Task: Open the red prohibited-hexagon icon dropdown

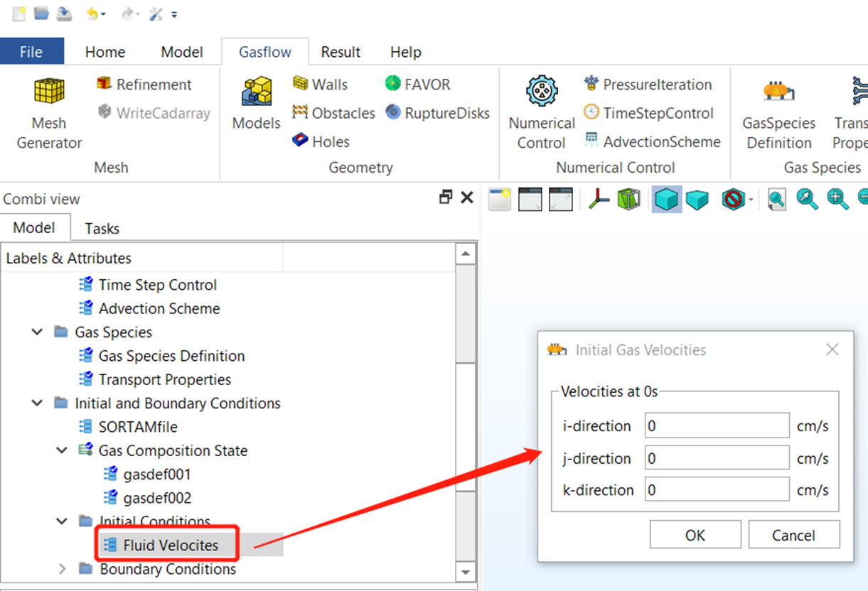Action: click(751, 200)
